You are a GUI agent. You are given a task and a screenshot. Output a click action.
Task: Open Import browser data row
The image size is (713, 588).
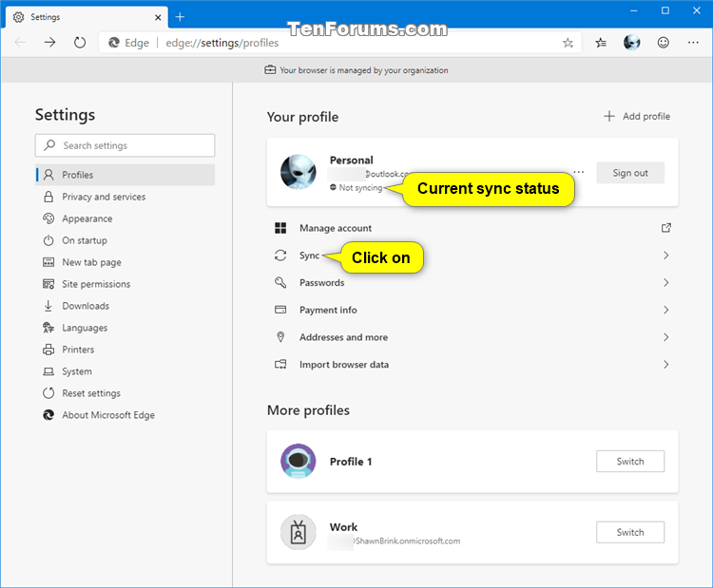click(x=472, y=365)
